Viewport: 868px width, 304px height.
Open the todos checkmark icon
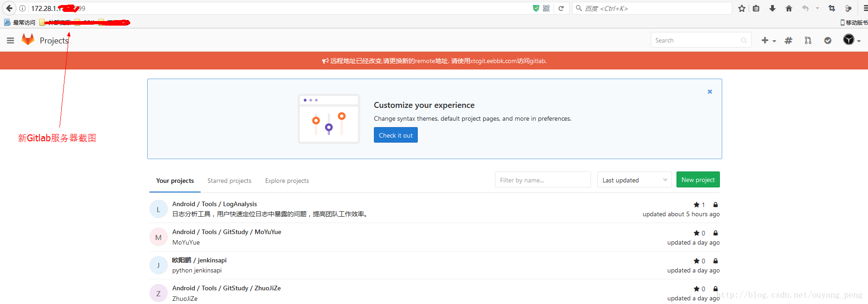click(828, 41)
